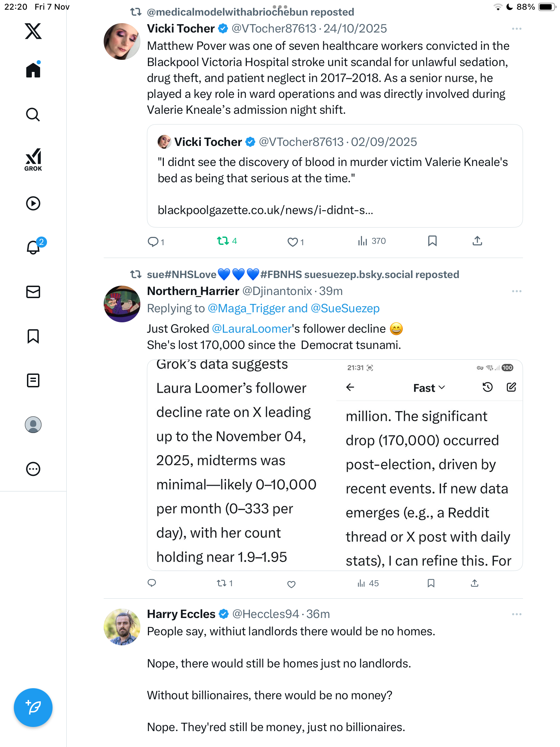This screenshot has width=560, height=747.
Task: Go to the Home tab
Action: point(33,70)
